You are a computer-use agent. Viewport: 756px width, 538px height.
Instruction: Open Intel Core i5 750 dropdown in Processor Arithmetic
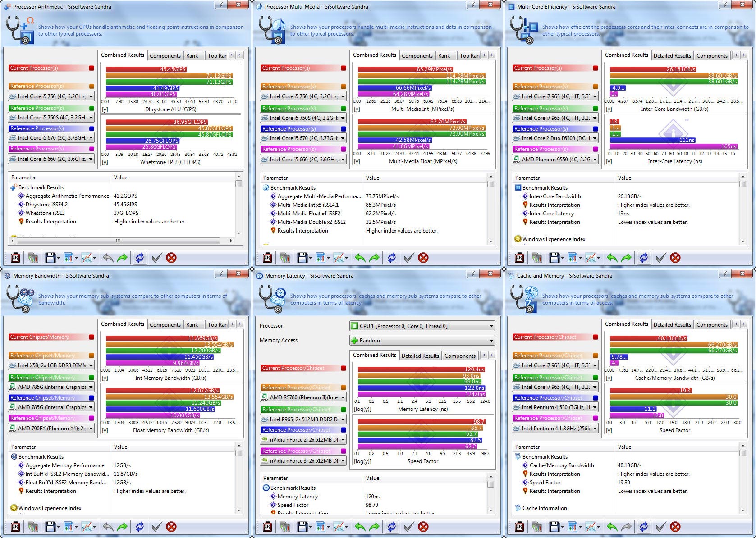(51, 96)
